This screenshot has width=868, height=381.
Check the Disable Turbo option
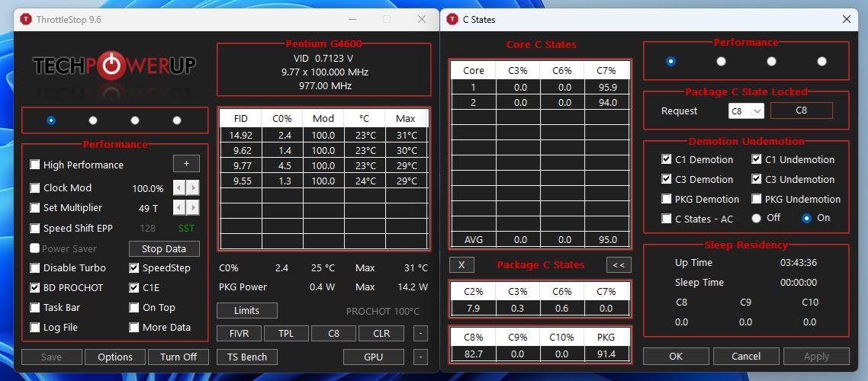tap(35, 267)
